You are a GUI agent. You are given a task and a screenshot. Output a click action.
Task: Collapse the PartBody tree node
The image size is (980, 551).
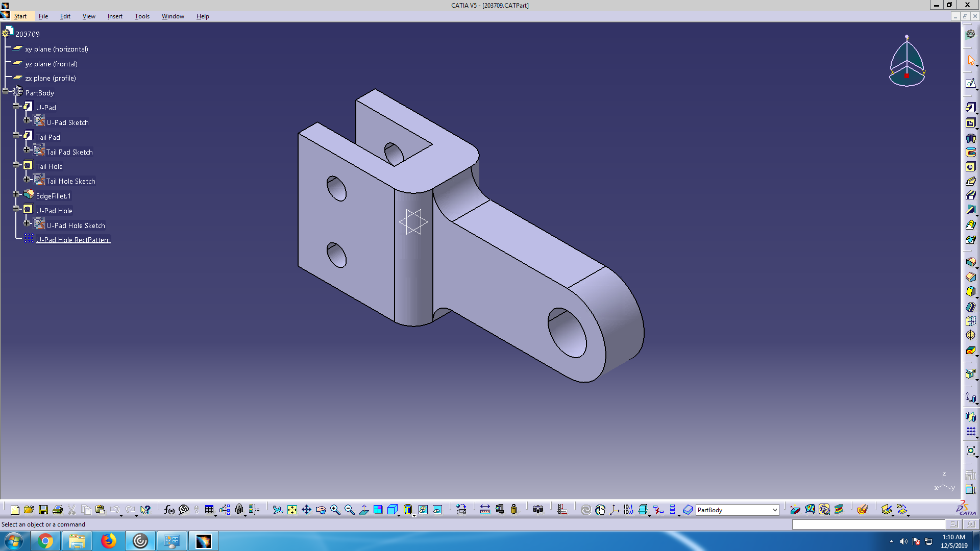pyautogui.click(x=6, y=91)
